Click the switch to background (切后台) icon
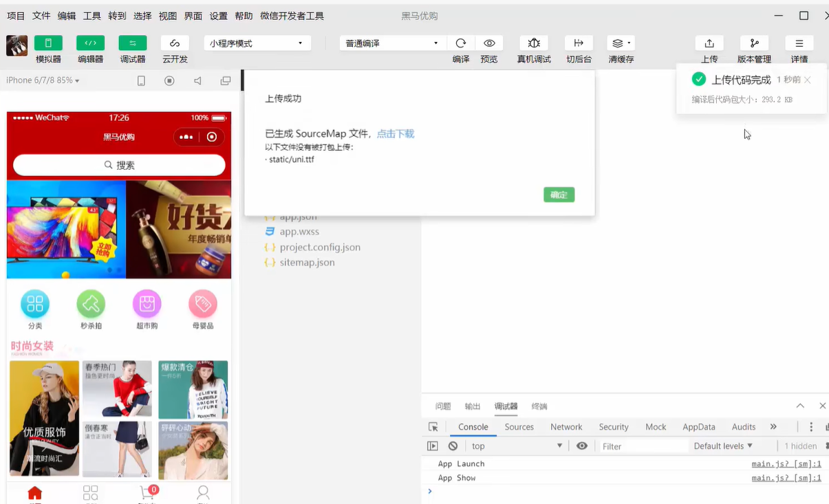Image resolution: width=829 pixels, height=504 pixels. coord(579,43)
